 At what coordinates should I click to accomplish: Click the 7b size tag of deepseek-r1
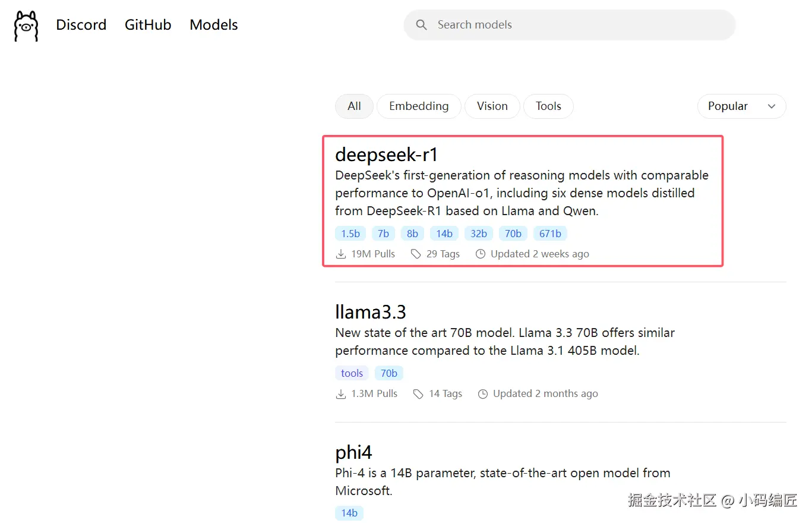coord(383,234)
